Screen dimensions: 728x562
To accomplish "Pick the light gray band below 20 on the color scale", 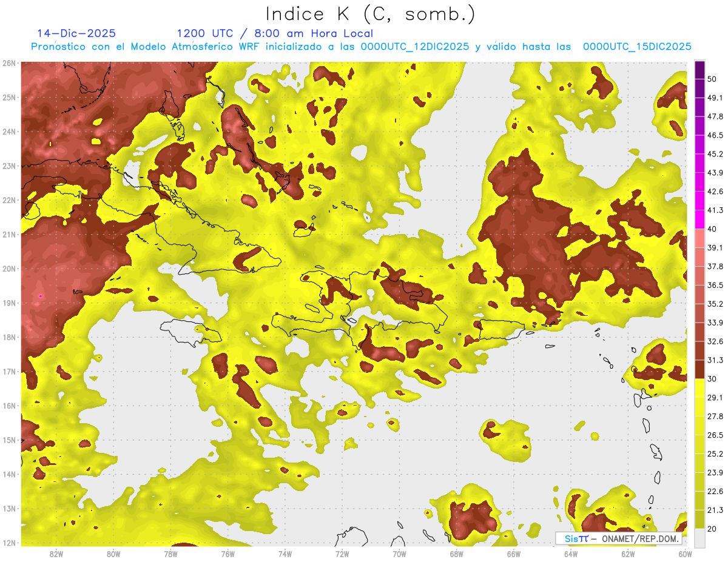I will point(699,537).
